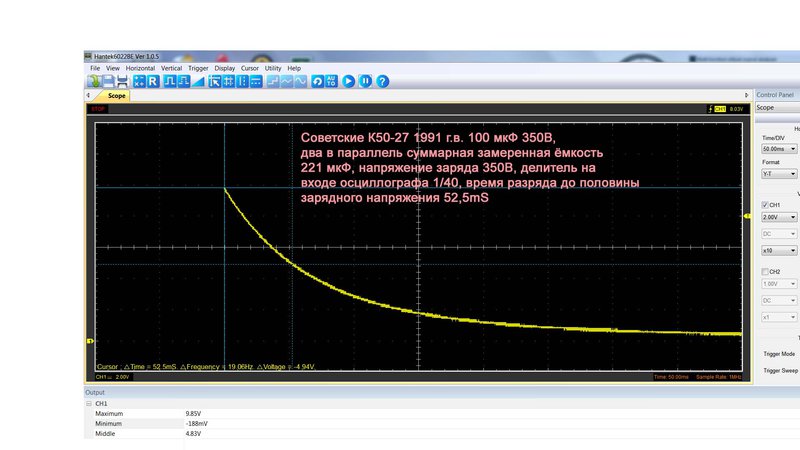Click the AUTO set icon
Screen dimensions: 800x450
click(x=331, y=81)
